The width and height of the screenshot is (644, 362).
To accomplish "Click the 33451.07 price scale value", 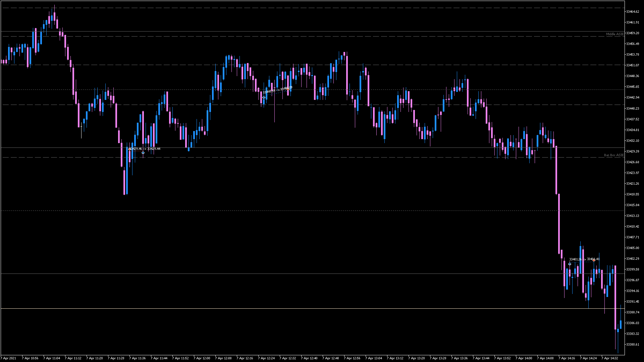I will tap(632, 65).
